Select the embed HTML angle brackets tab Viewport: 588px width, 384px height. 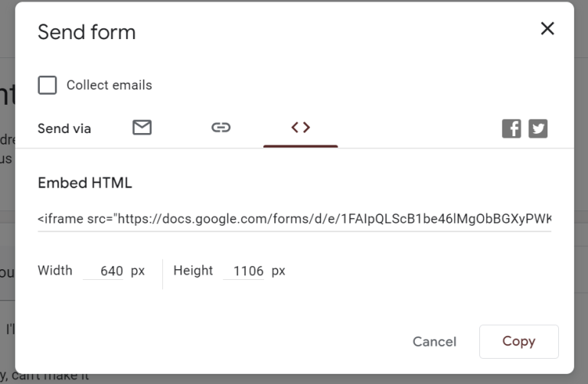301,128
